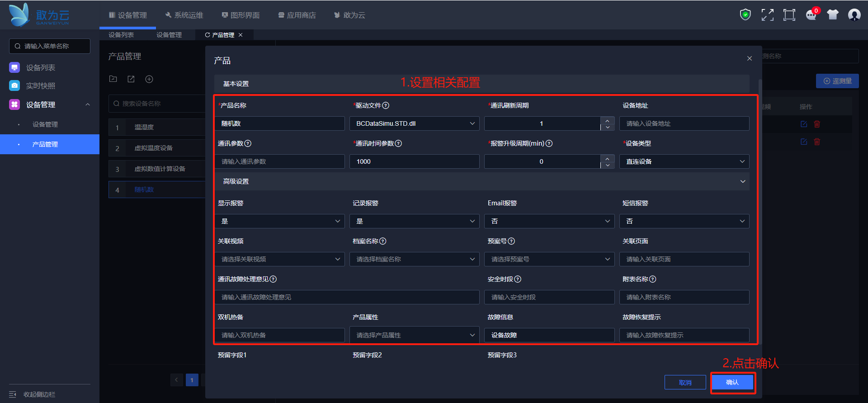The image size is (868, 403).
Task: Open the 预案号 dropdown
Action: point(549,259)
